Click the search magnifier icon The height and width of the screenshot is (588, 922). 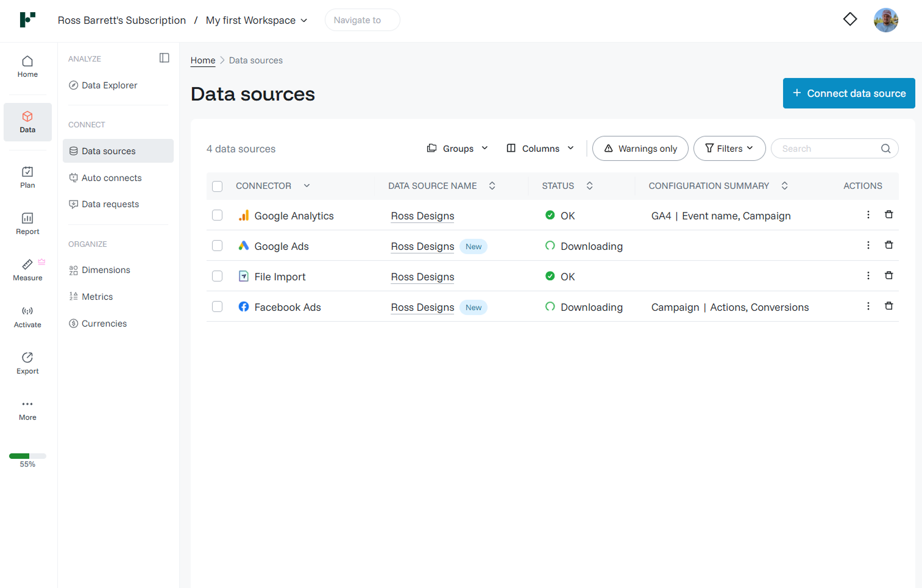point(885,149)
